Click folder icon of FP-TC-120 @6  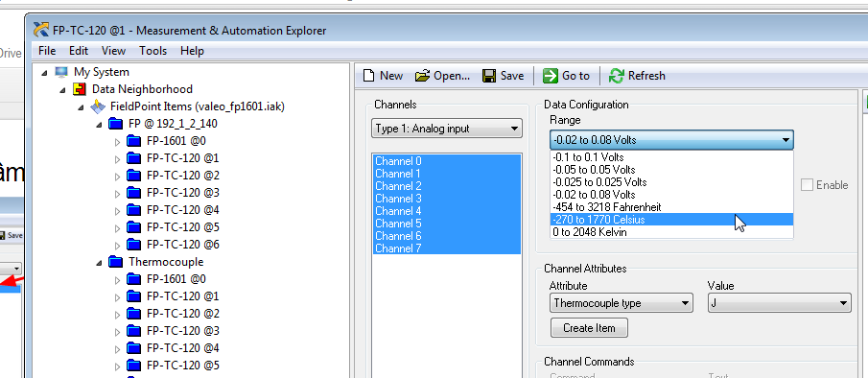pos(134,244)
